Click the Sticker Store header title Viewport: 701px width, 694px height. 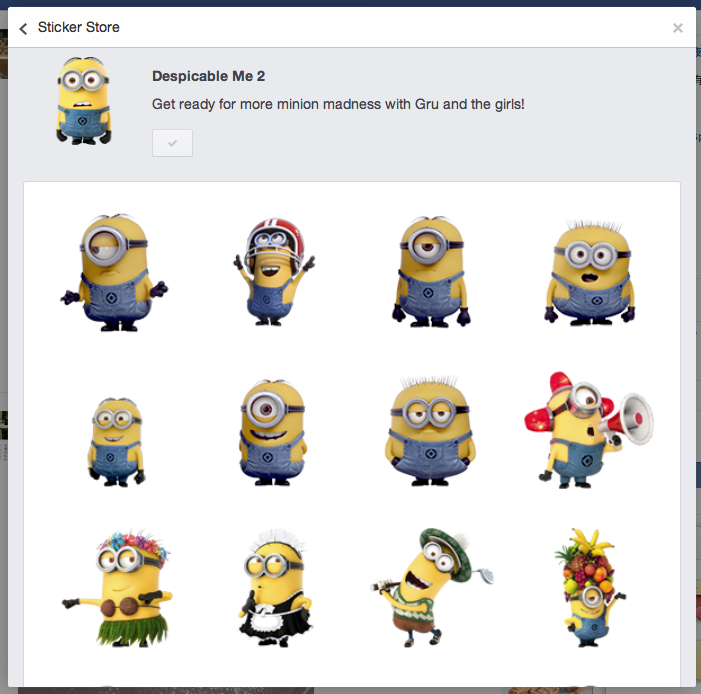coord(79,27)
